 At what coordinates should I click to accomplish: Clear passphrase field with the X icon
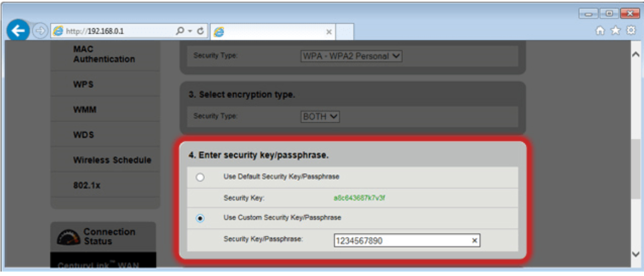(475, 241)
